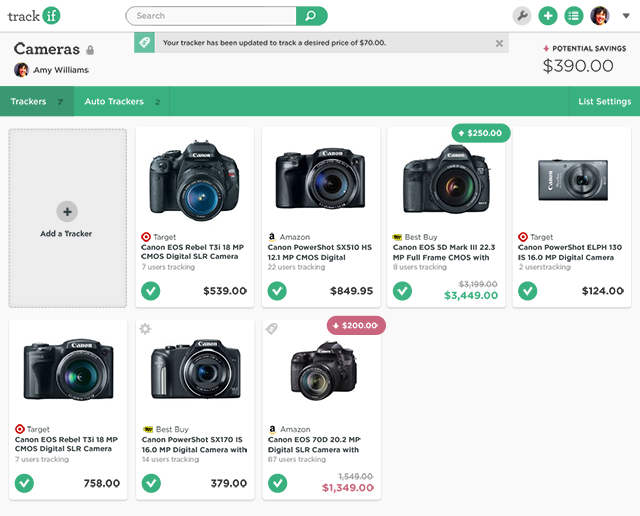Click the $1,349.00 reduced price

(x=348, y=487)
